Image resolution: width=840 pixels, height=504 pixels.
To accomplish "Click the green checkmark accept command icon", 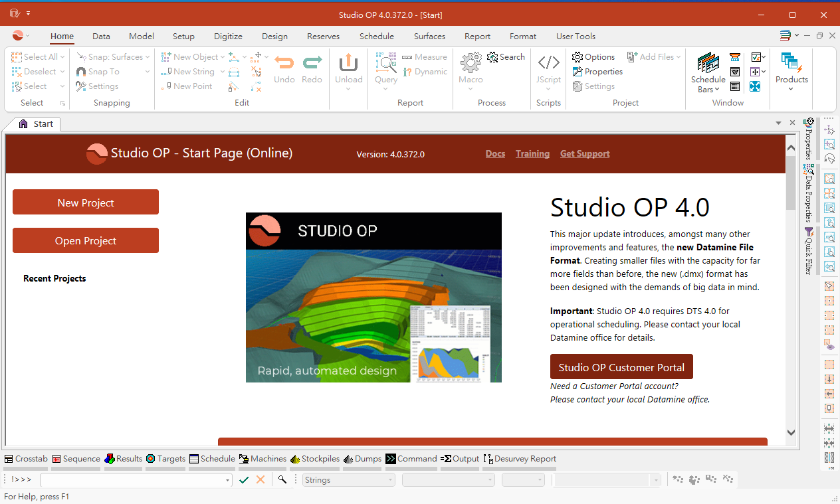I will point(244,479).
